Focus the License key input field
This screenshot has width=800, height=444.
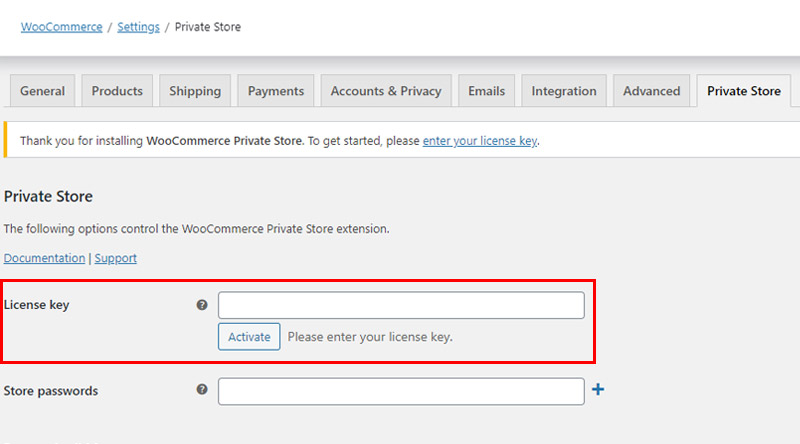(x=401, y=305)
